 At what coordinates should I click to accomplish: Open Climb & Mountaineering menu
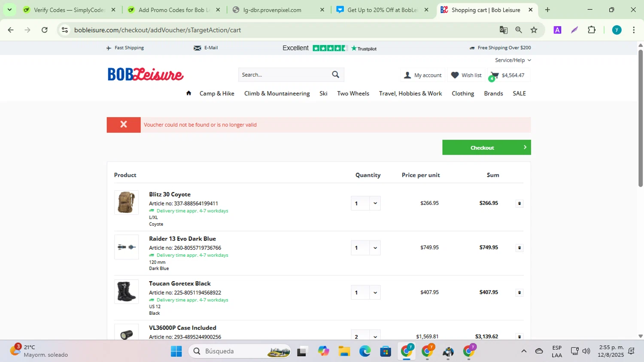pyautogui.click(x=277, y=93)
